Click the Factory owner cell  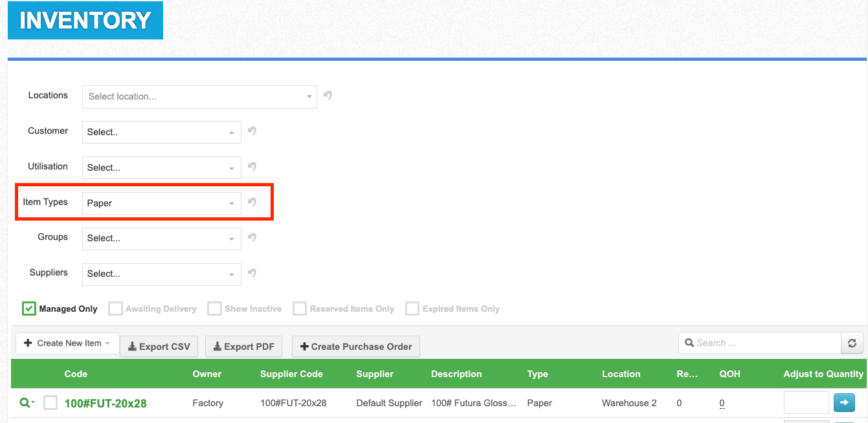click(208, 403)
